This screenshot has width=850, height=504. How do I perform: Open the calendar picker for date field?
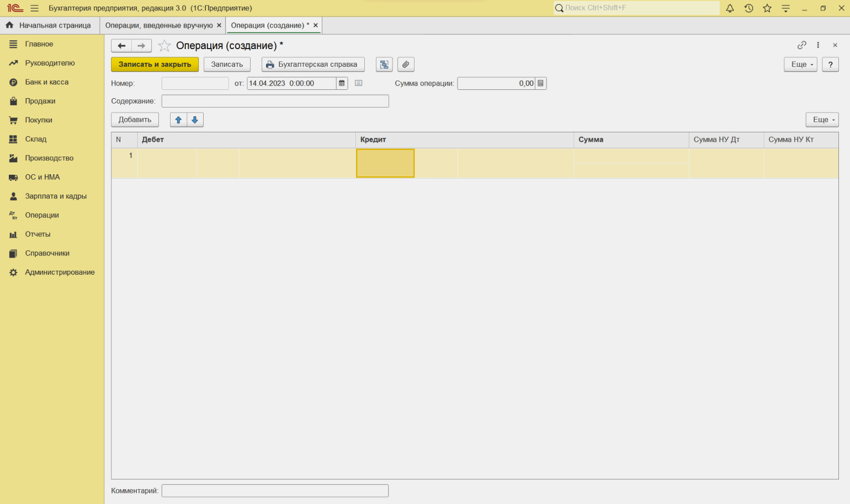[x=342, y=83]
